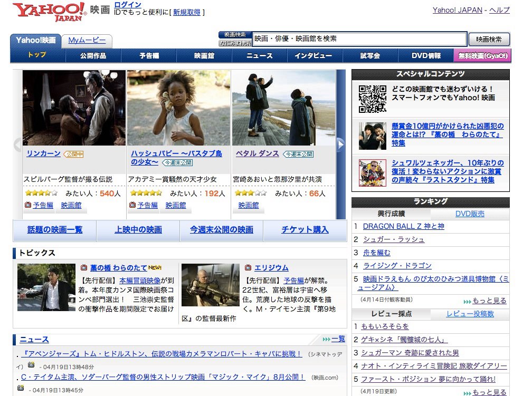Click トップ in navigation bar
Image resolution: width=532 pixels, height=396 pixels.
pos(37,55)
